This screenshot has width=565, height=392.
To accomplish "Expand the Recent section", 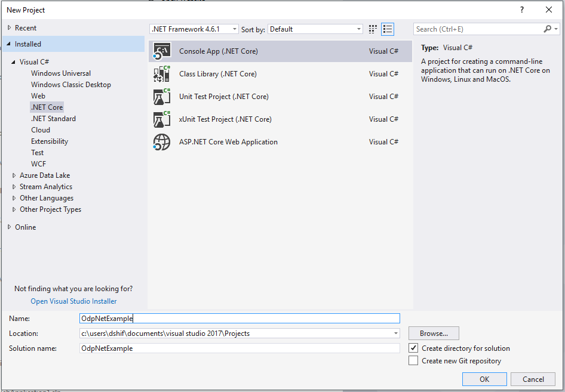I will click(x=10, y=27).
